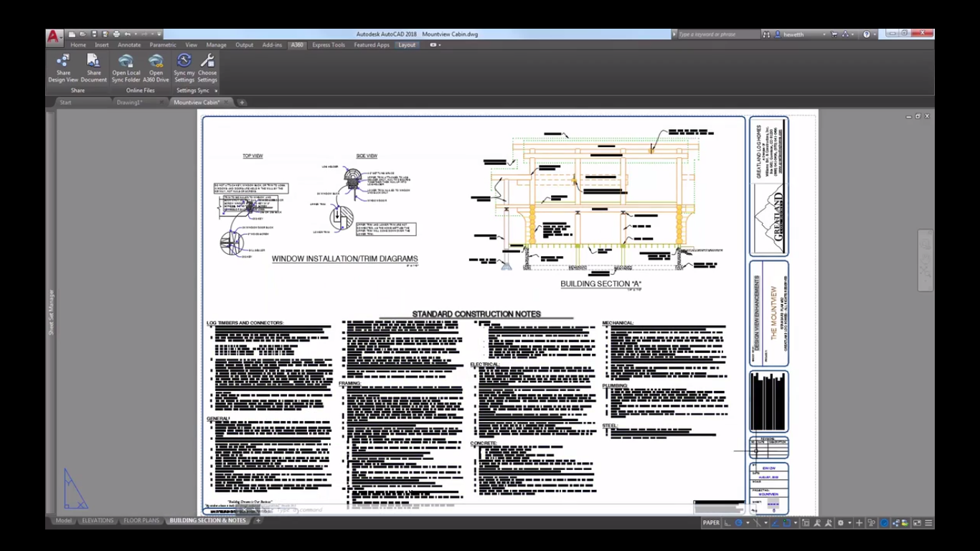Click the Annotation monitor plus icon
Image resolution: width=980 pixels, height=551 pixels.
(859, 523)
